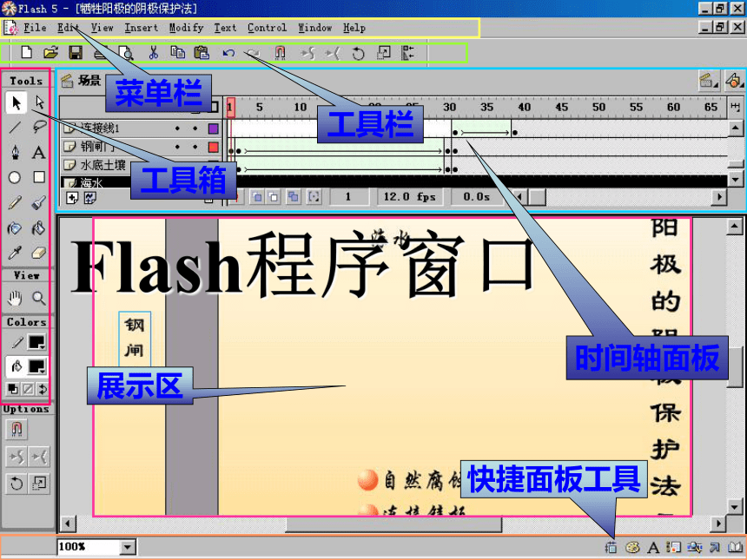Select the Line tool

pyautogui.click(x=16, y=127)
